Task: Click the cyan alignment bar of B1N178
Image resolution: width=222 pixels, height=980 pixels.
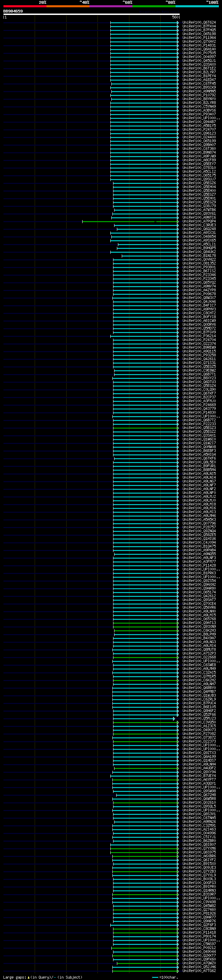Action: (x=150, y=256)
